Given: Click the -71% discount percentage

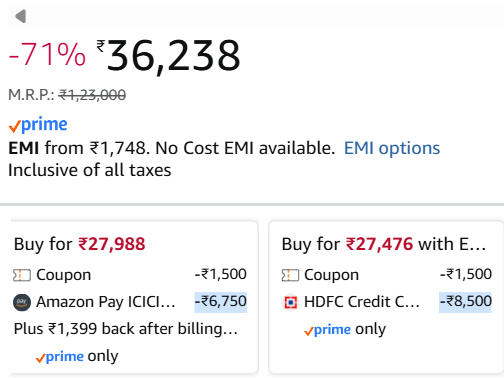Looking at the screenshot, I should (x=47, y=54).
